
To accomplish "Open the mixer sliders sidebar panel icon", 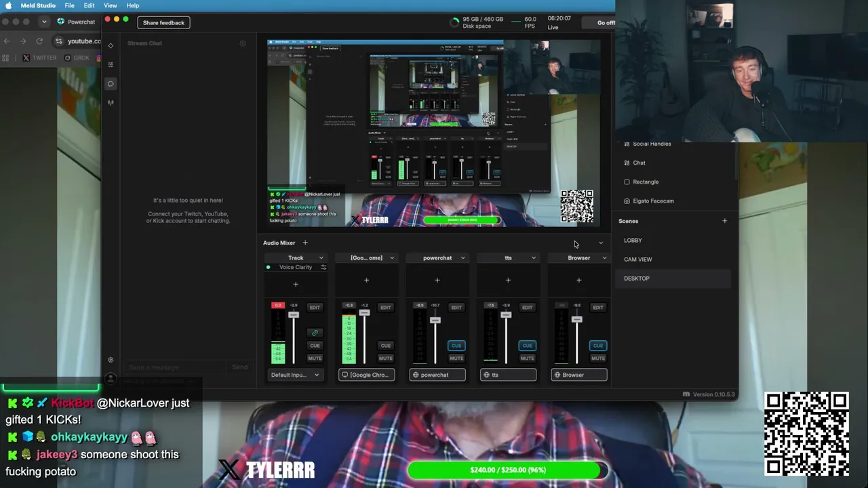I will tap(111, 65).
